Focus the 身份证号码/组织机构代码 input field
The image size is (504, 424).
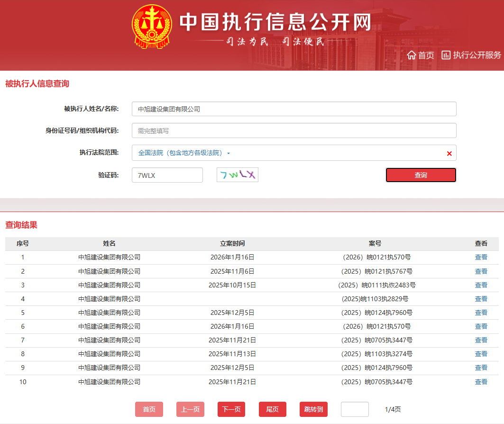point(294,130)
